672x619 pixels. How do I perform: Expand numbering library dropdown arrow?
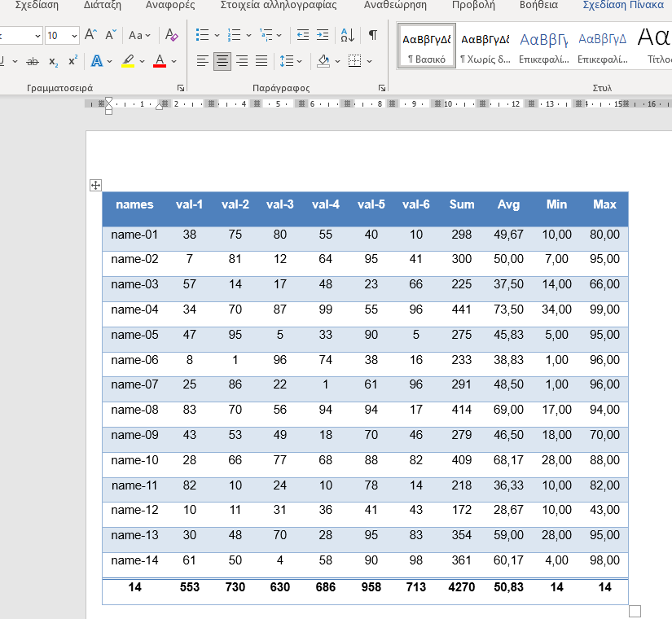pos(248,35)
